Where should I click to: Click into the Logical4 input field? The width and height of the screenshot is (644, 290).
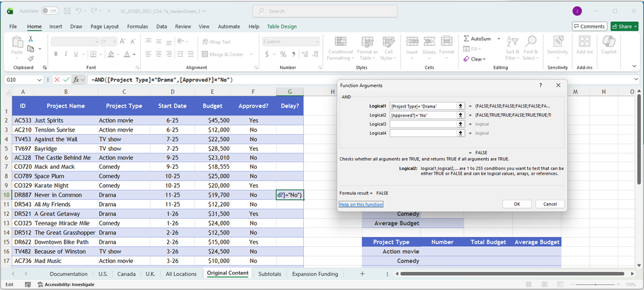423,133
